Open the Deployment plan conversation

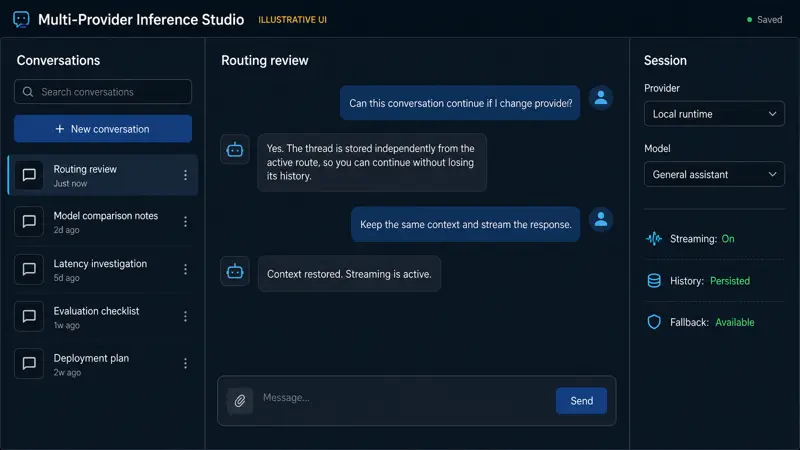(x=103, y=363)
